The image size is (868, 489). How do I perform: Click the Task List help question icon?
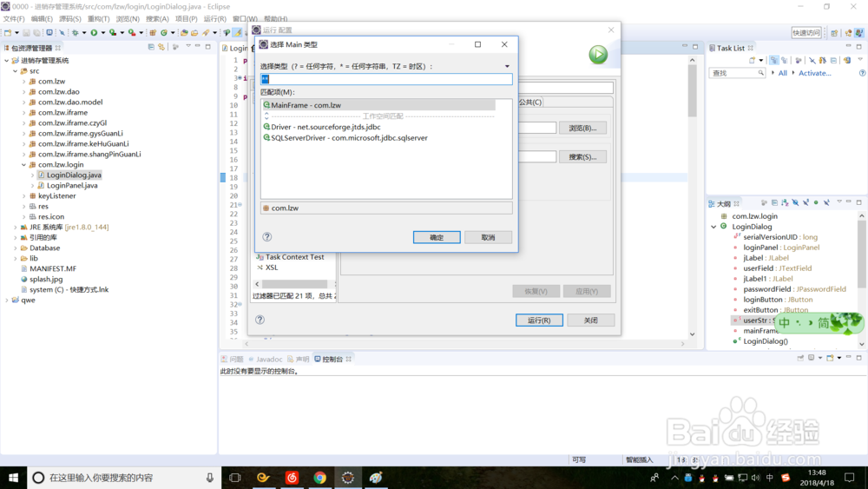[862, 73]
